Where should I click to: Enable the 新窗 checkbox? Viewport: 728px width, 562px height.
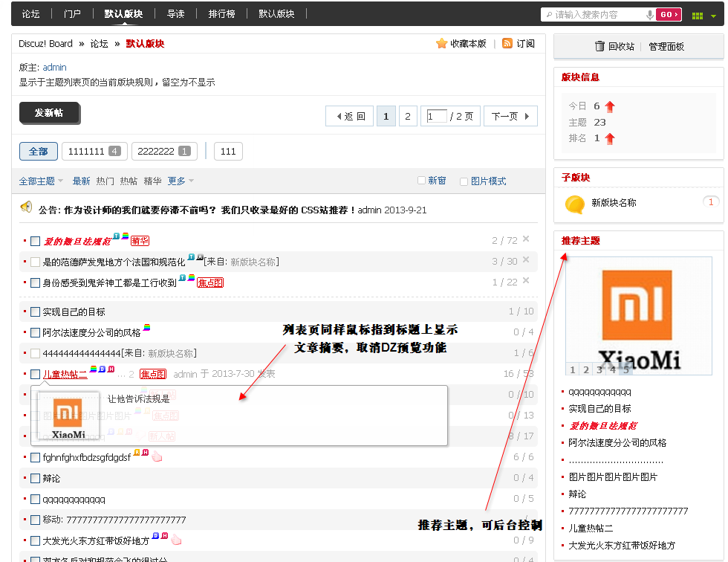tap(422, 180)
